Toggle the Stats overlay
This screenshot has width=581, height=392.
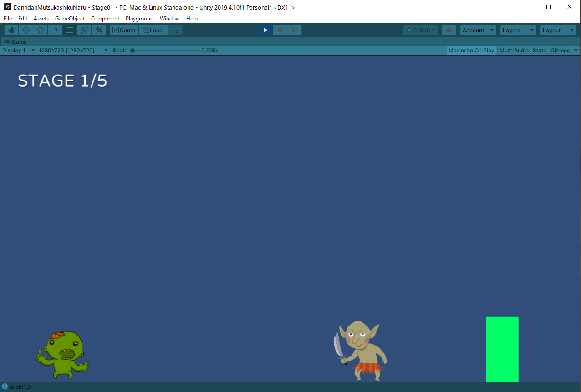click(539, 50)
